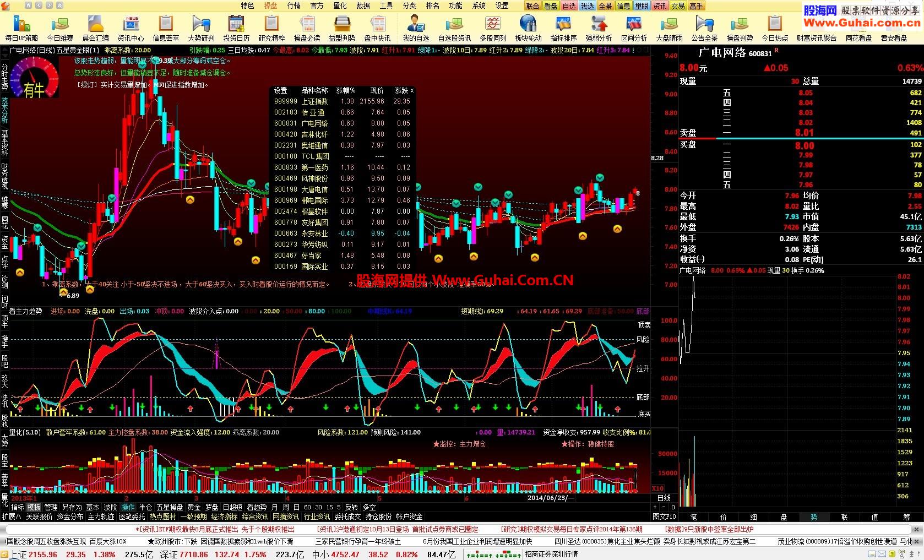Open the 设置 header in watchlist popup
Viewport: 924px width, 560px height.
281,90
